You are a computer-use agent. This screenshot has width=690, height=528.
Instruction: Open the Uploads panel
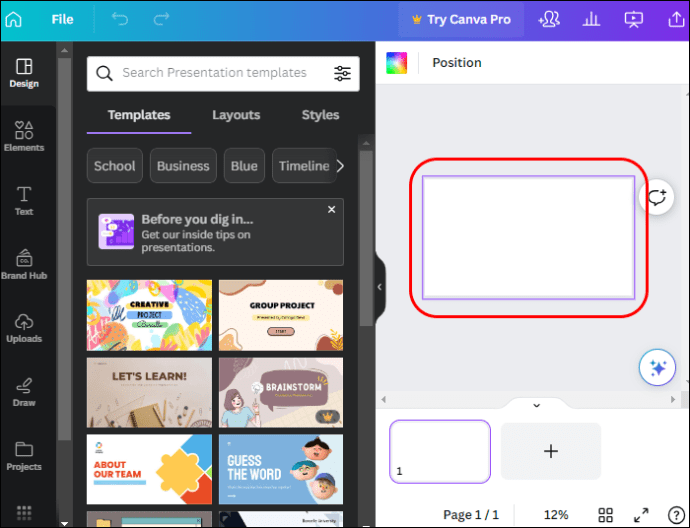pos(24,328)
